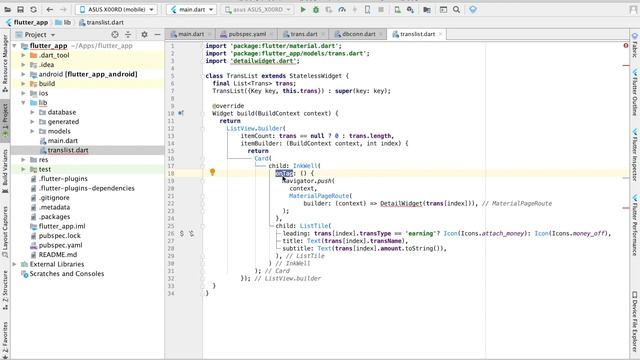Open Project panel settings gear icon
Screen dimensions: 640x360
coord(144,35)
